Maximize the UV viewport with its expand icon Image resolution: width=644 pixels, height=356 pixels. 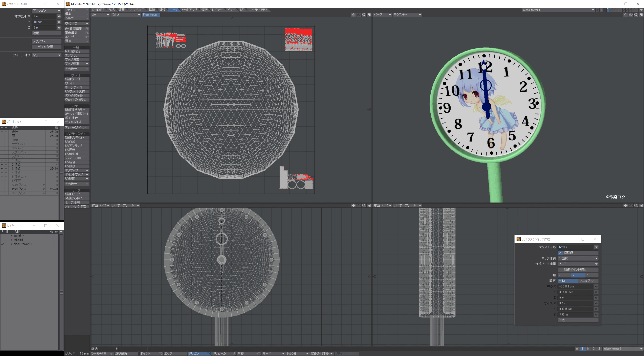click(x=369, y=15)
